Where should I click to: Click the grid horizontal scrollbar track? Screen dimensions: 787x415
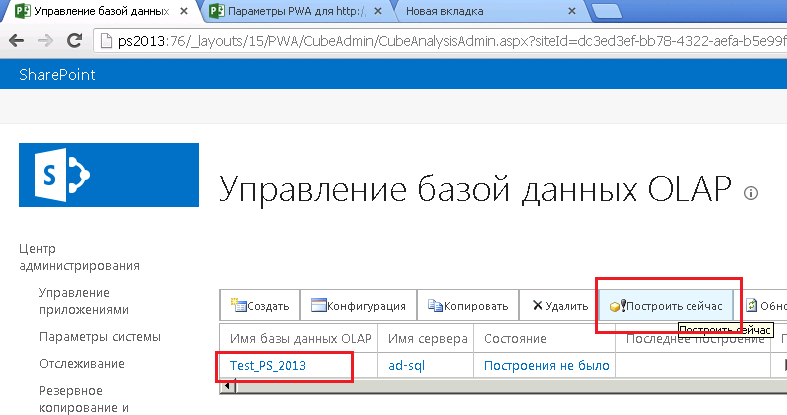[511, 386]
